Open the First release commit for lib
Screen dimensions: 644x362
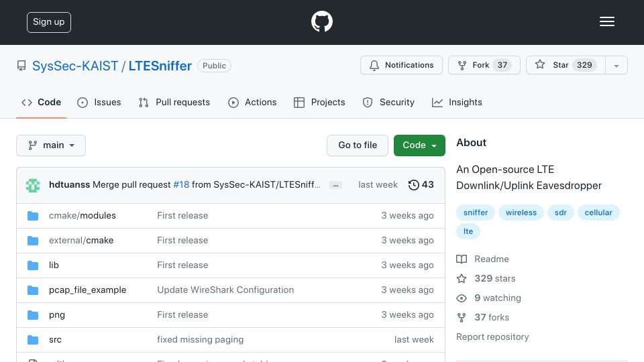(182, 265)
